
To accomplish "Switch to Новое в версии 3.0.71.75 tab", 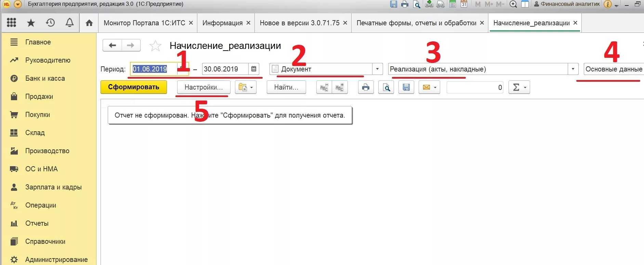I will (x=300, y=23).
